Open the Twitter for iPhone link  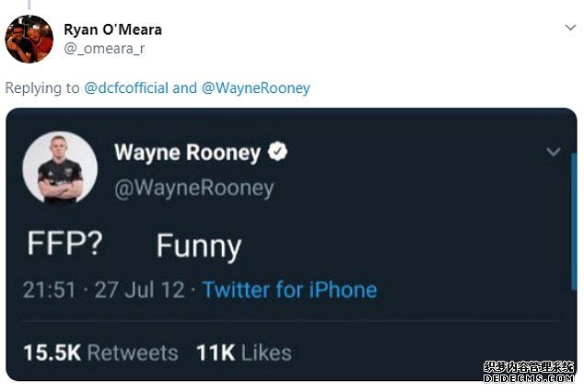(x=289, y=290)
